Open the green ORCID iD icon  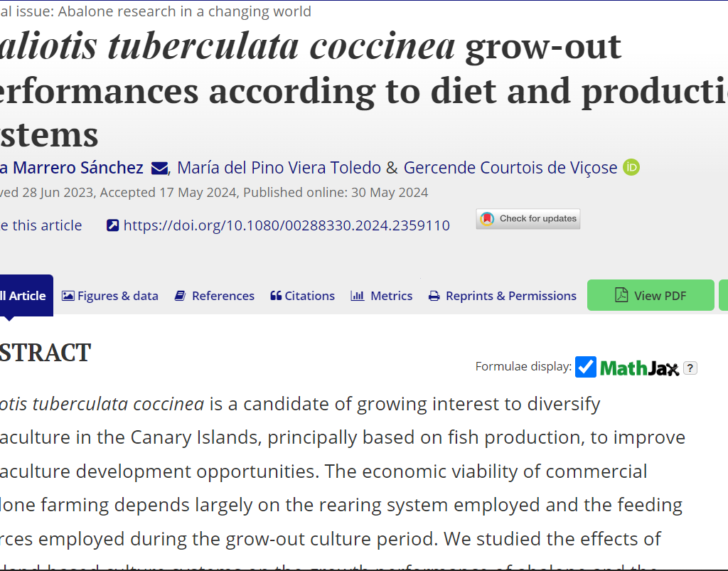click(x=631, y=168)
